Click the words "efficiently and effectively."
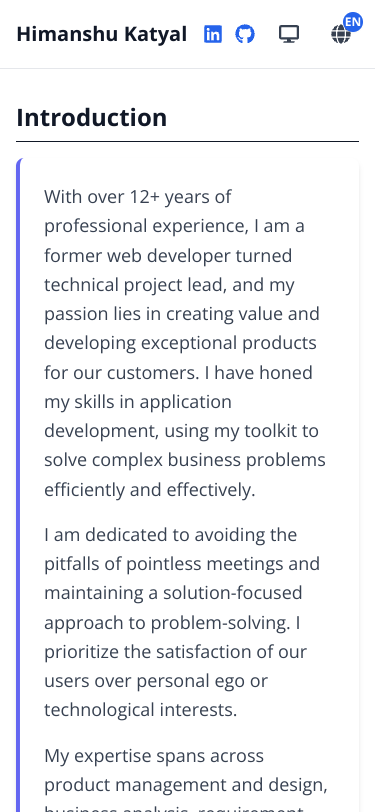The image size is (375, 812). tap(150, 490)
